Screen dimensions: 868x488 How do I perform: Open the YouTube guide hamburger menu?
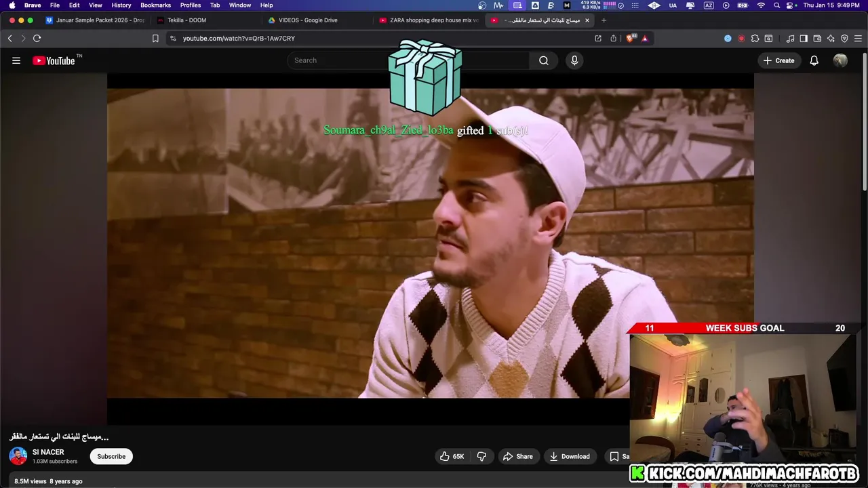[16, 60]
